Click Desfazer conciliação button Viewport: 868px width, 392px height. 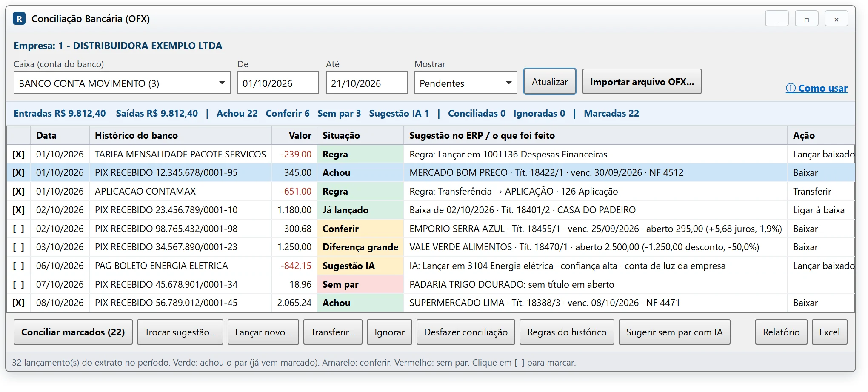[466, 332]
